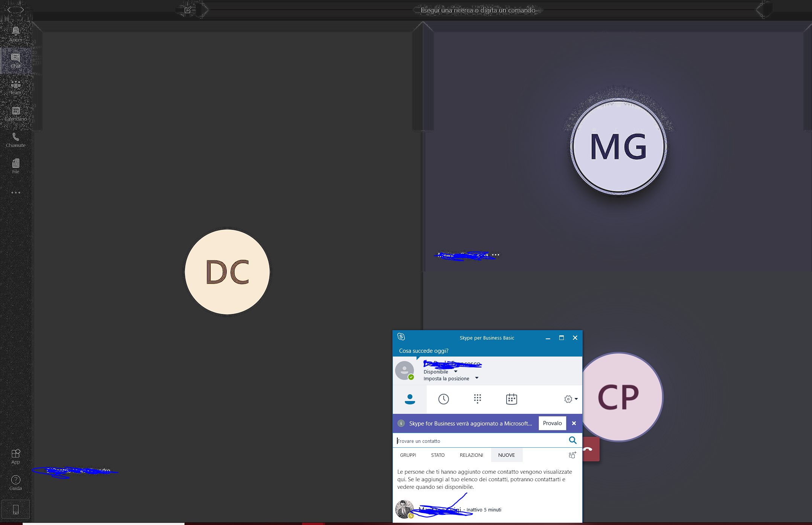The height and width of the screenshot is (525, 812).
Task: Open Skype meetings calendar icon
Action: point(511,399)
